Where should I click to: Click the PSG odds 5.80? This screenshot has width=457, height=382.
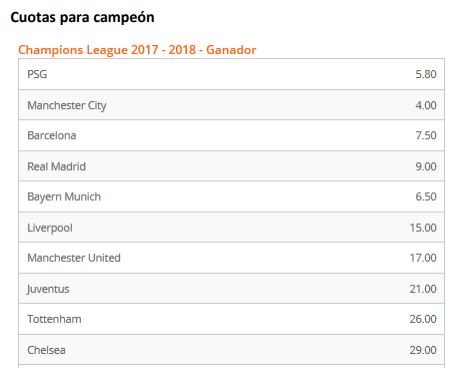click(426, 74)
